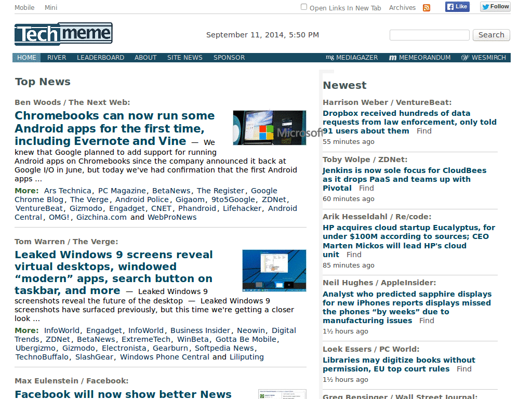Image resolution: width=532 pixels, height=399 pixels.
Task: Switch to the Mini version link
Action: coord(51,7)
